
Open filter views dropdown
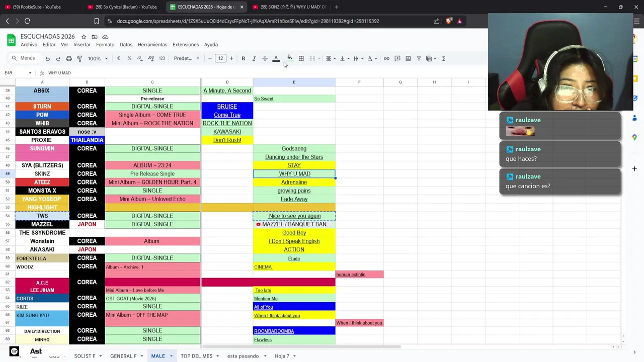[431, 58]
